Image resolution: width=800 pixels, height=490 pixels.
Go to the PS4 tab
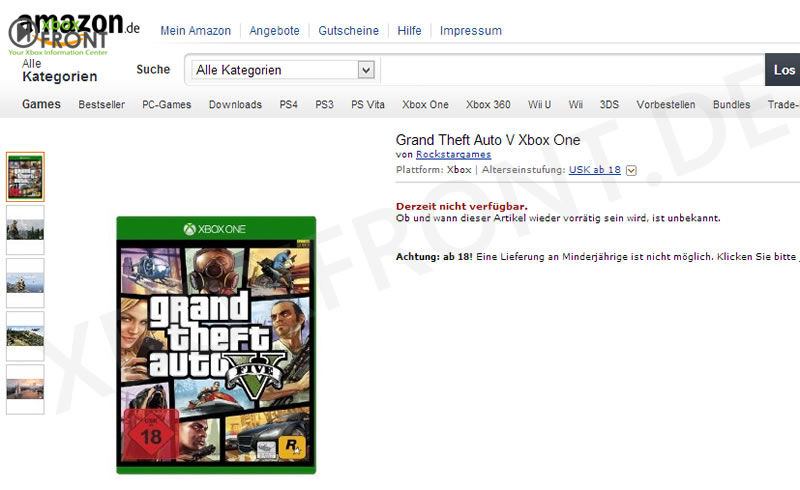click(288, 105)
